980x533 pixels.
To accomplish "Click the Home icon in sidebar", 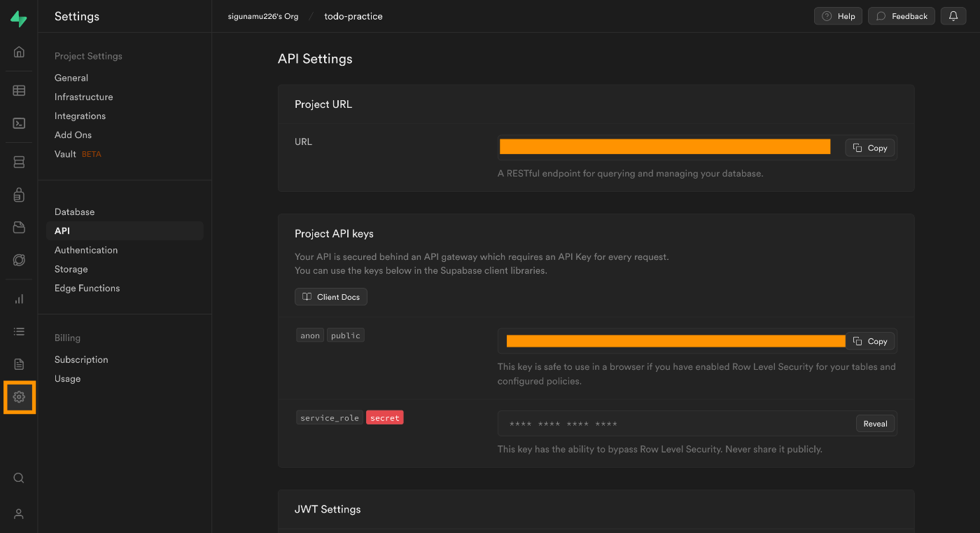I will coord(19,52).
